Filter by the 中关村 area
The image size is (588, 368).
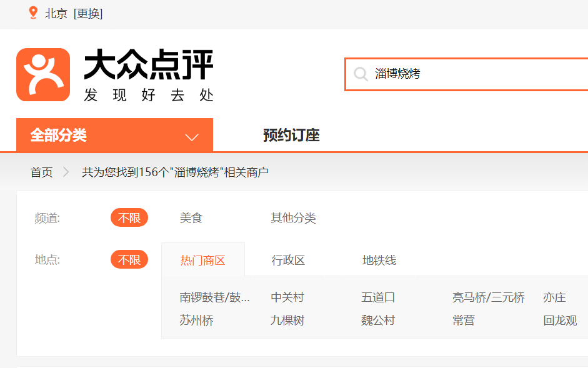coord(287,297)
